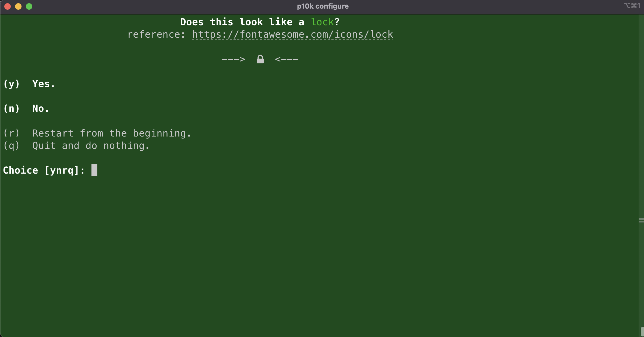
Task: Click the Choice [ynrq] prompt text
Action: click(x=44, y=170)
